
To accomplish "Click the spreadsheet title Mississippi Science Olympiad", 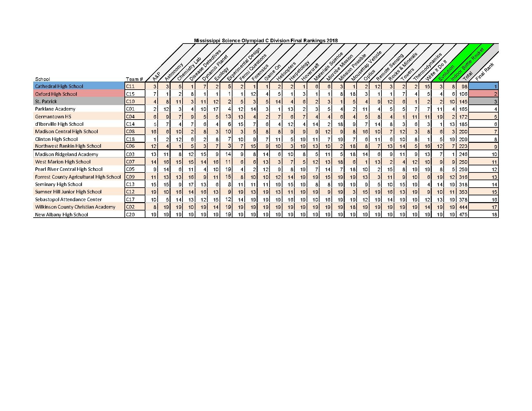I will (266, 41).
